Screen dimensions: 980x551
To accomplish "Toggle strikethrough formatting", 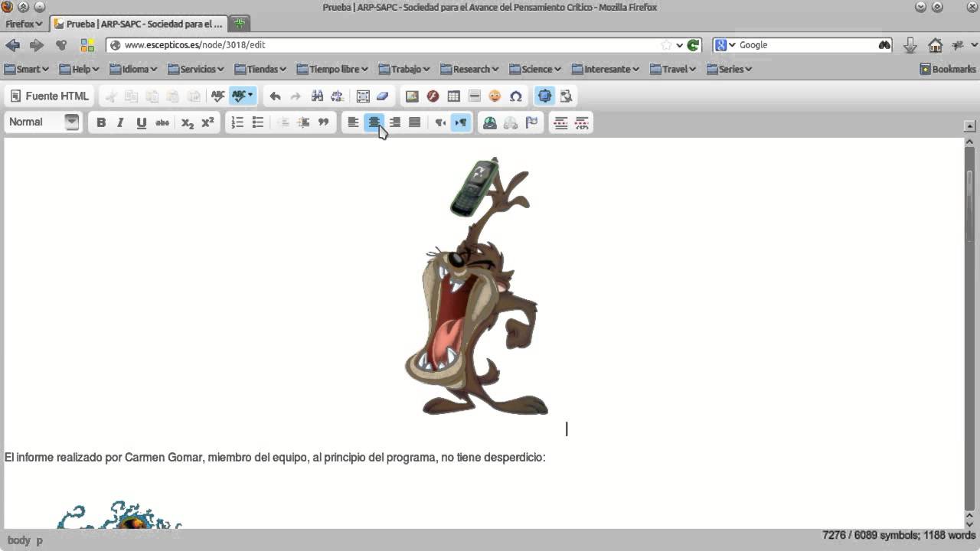I will 162,122.
